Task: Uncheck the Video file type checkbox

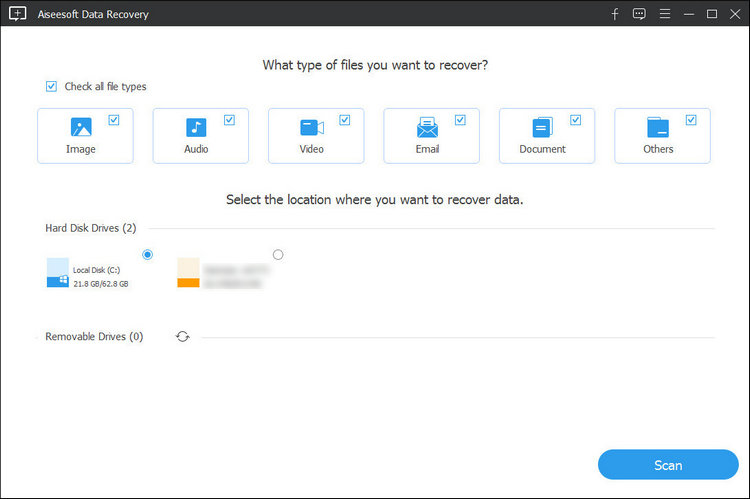Action: (345, 120)
